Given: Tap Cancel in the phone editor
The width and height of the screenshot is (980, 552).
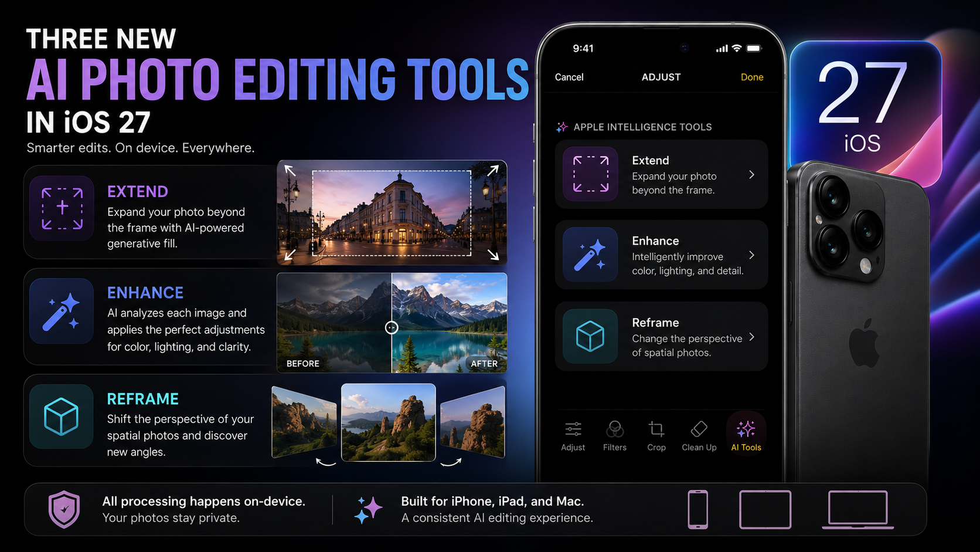Looking at the screenshot, I should 569,77.
